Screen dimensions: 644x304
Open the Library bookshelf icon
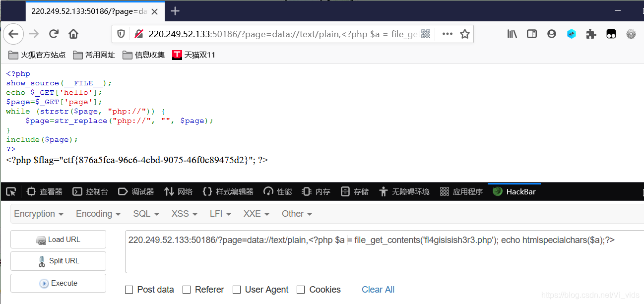tap(512, 34)
